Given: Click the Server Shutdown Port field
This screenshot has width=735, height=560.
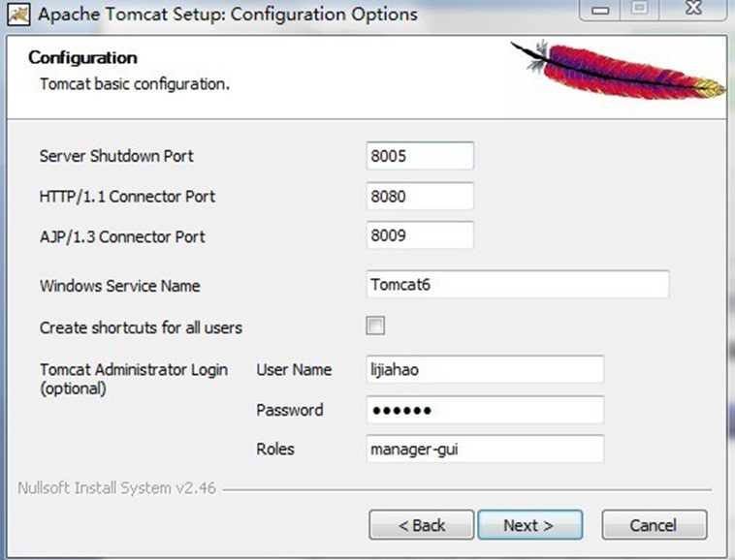Looking at the screenshot, I should click(420, 156).
